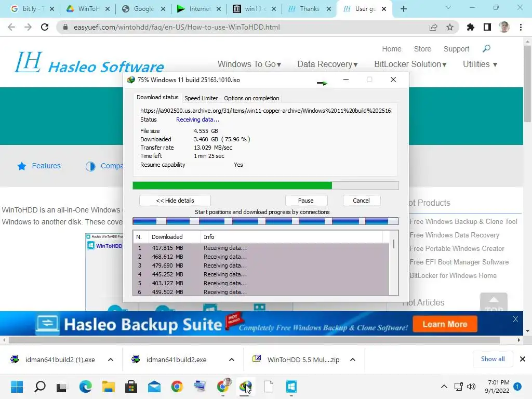The height and width of the screenshot is (399, 532).
Task: Expand Data Recovery menu
Action: click(x=327, y=64)
